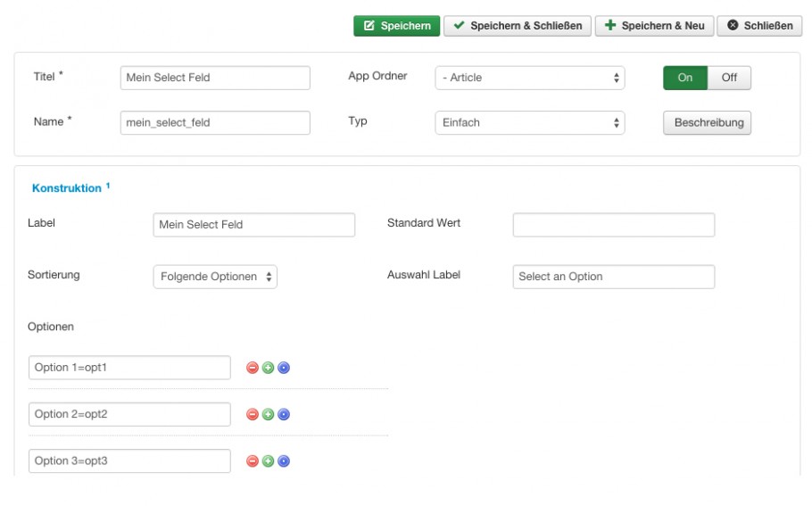Click blue circle icon beside Option 1
This screenshot has width=812, height=506.
point(284,368)
